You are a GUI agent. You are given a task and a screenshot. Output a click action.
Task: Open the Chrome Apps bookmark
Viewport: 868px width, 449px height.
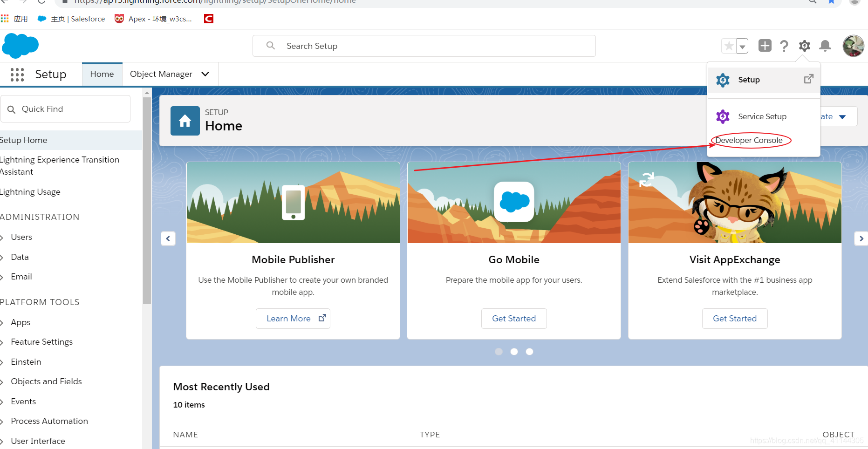14,19
